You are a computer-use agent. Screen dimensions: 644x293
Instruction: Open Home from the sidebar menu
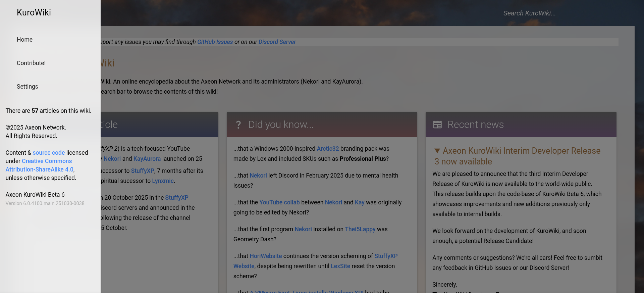tap(24, 40)
